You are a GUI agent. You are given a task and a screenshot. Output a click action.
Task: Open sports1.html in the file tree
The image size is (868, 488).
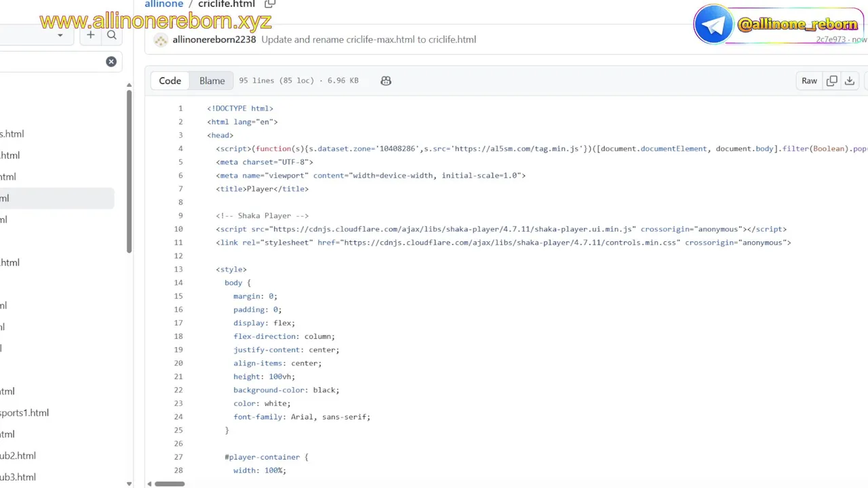click(24, 413)
